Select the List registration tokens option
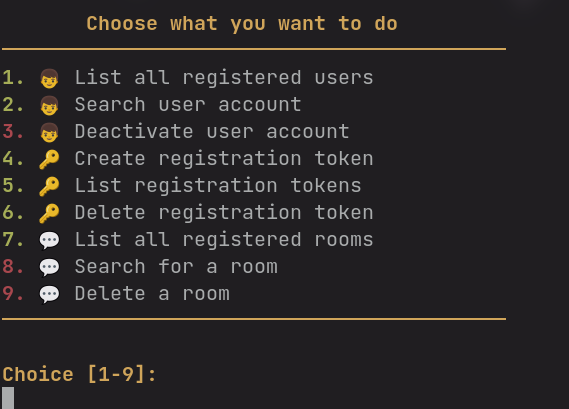 point(218,186)
